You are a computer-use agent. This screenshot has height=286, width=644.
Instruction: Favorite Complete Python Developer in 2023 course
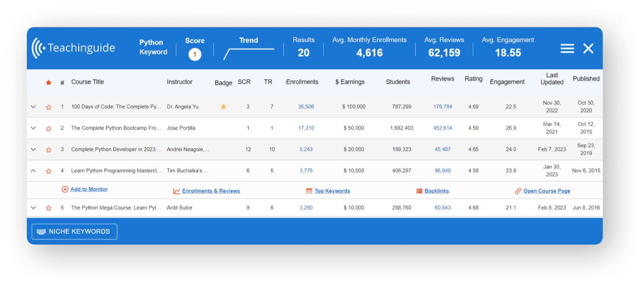coord(49,150)
